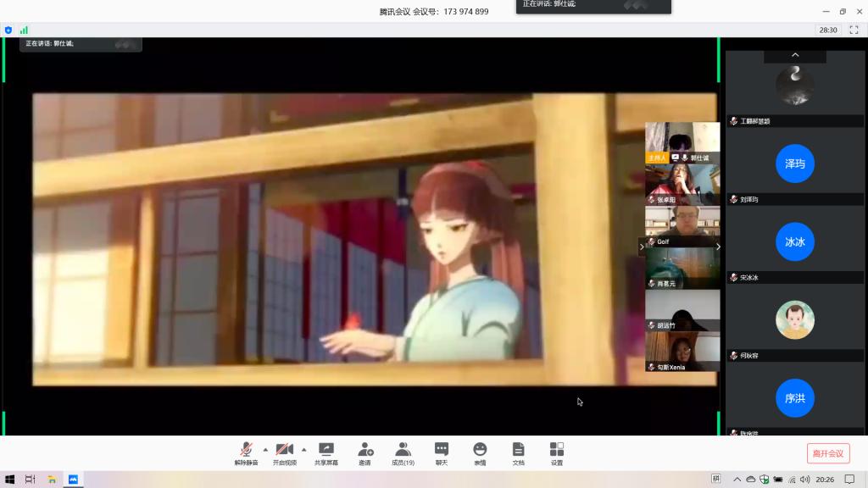Select the 肖茗元 video thumbnail
This screenshot has width=868, height=488.
pos(682,269)
